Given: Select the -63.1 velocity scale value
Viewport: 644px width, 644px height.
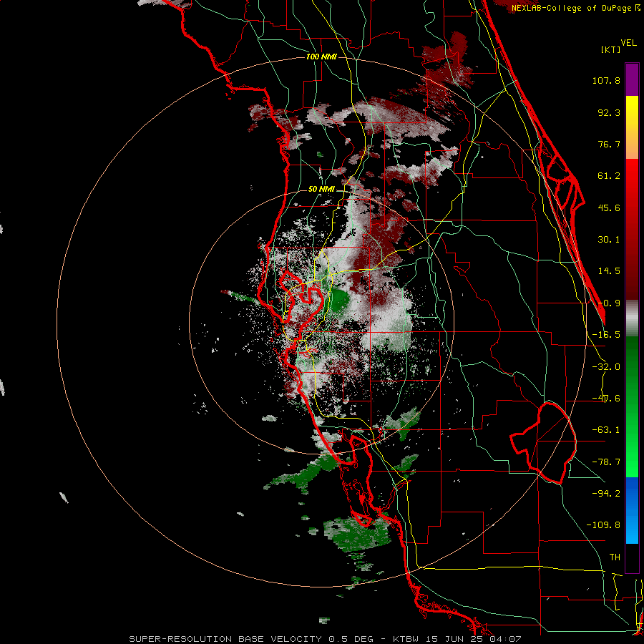Looking at the screenshot, I should pyautogui.click(x=606, y=430).
